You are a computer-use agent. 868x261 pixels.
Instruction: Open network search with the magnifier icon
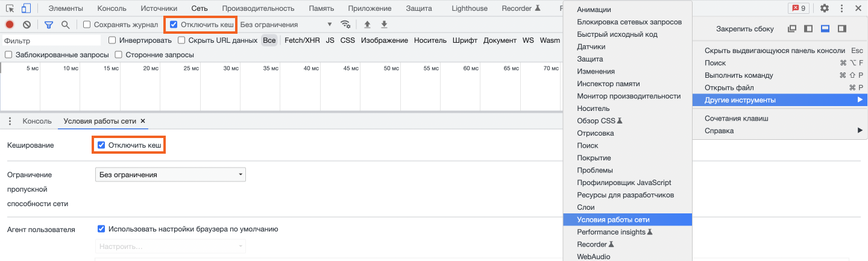click(x=65, y=25)
